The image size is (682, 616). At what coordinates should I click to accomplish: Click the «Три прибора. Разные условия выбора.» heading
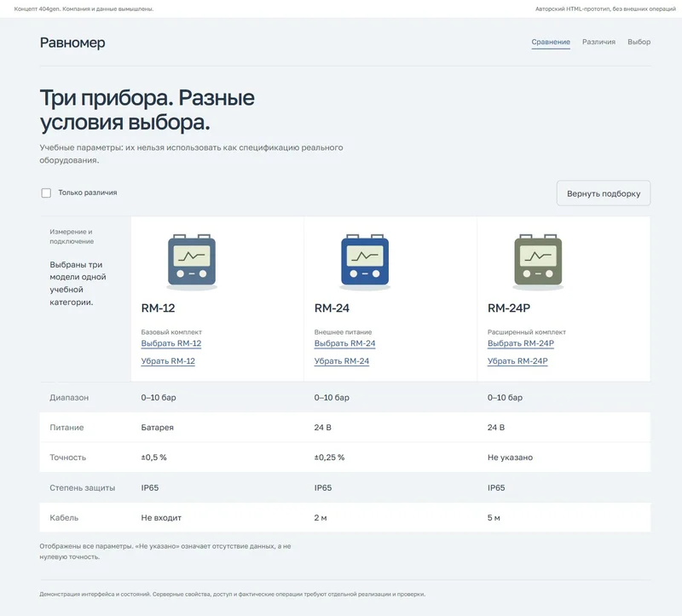point(147,110)
